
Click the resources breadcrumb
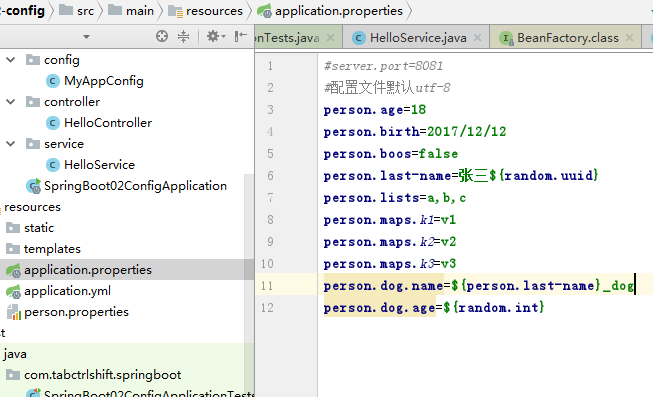coord(214,11)
